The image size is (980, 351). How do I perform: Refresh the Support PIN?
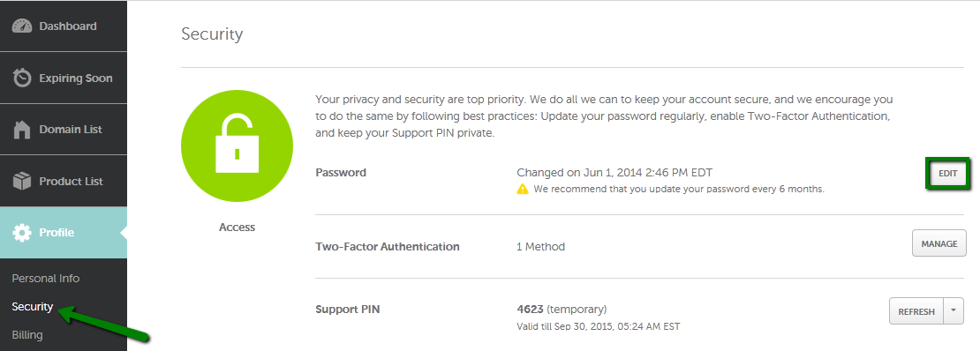(916, 311)
